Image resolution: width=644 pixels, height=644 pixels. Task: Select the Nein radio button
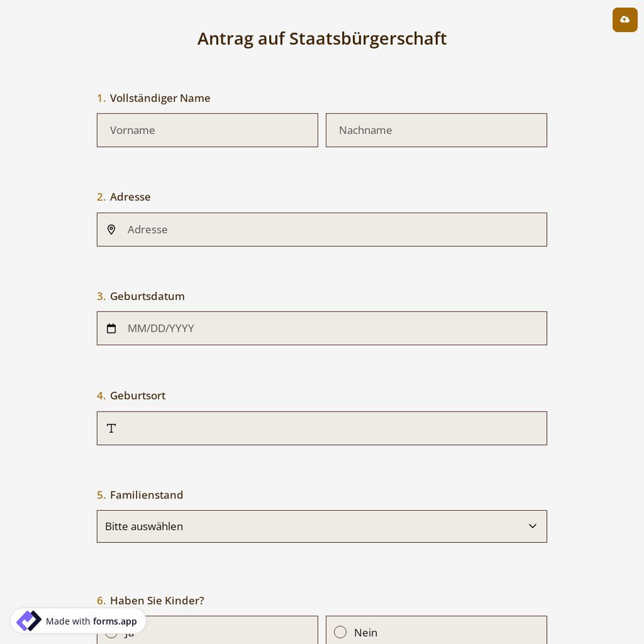tap(340, 632)
